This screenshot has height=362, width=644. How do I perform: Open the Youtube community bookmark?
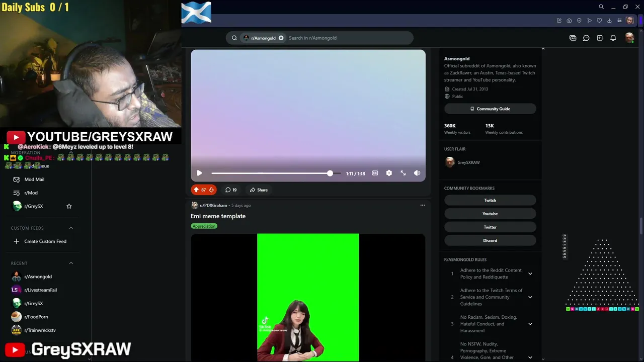click(490, 214)
